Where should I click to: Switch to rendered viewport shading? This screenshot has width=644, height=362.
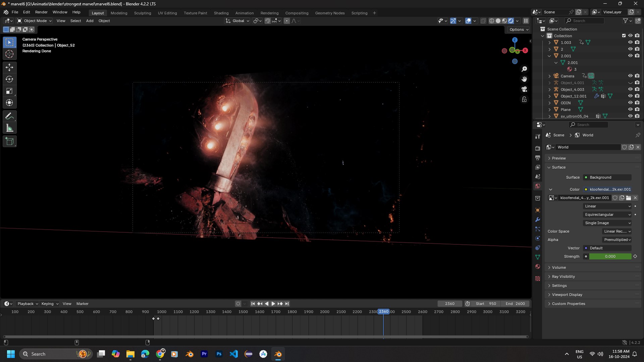click(511, 21)
